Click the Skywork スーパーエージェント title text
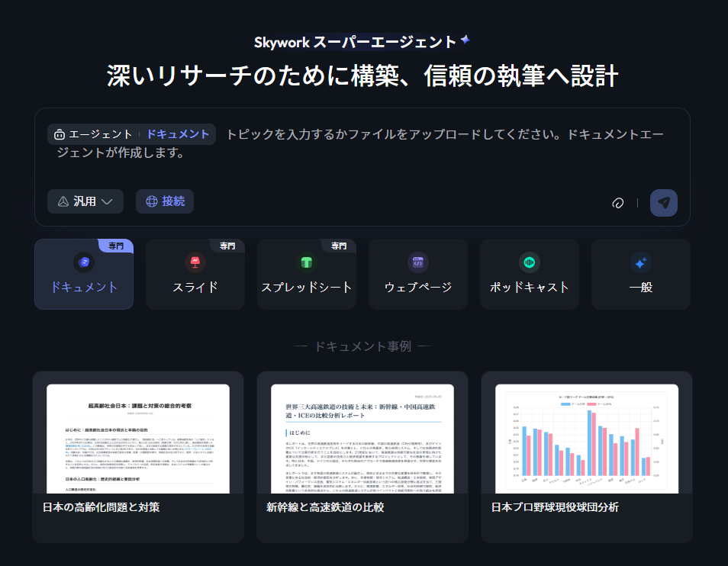This screenshot has height=566, width=728. click(355, 42)
